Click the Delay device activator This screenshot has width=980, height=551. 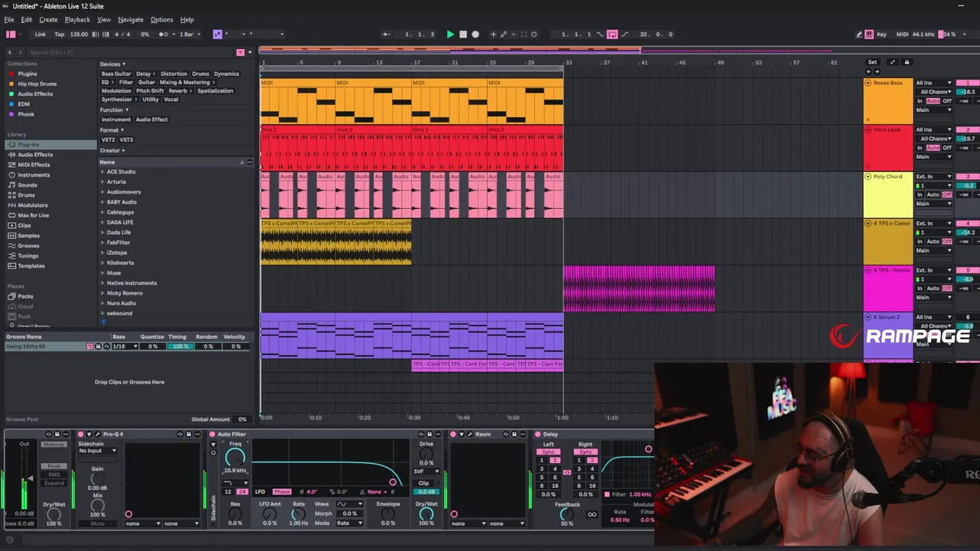click(537, 435)
